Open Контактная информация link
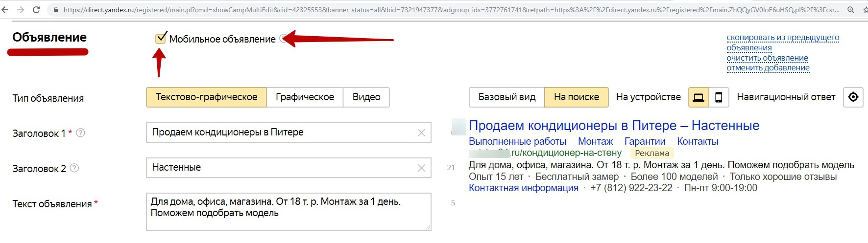This screenshot has width=868, height=243. (x=524, y=188)
